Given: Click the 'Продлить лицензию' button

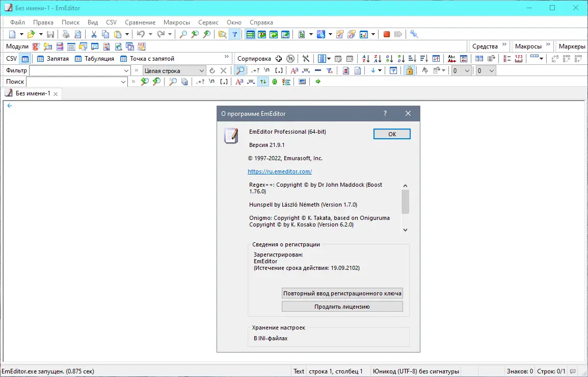Looking at the screenshot, I should point(342,307).
